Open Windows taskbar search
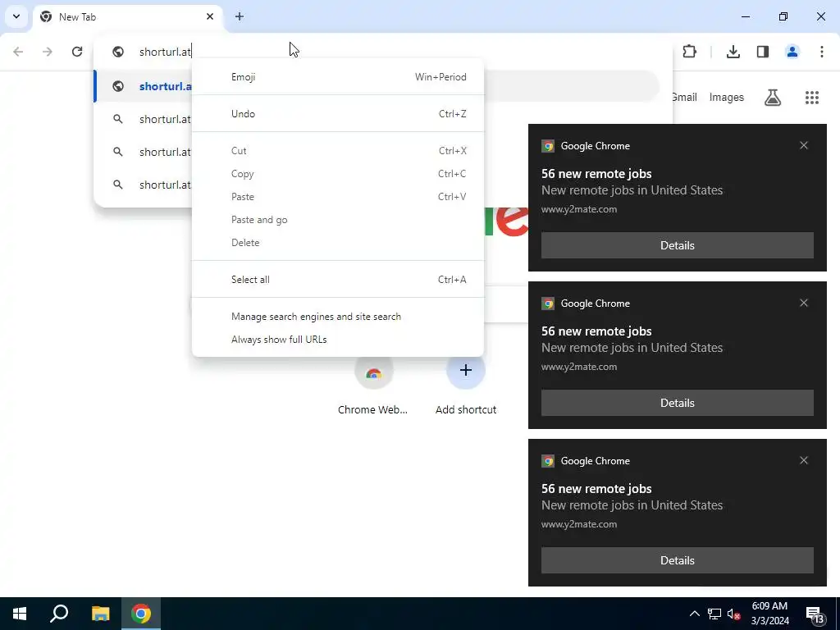 59,614
